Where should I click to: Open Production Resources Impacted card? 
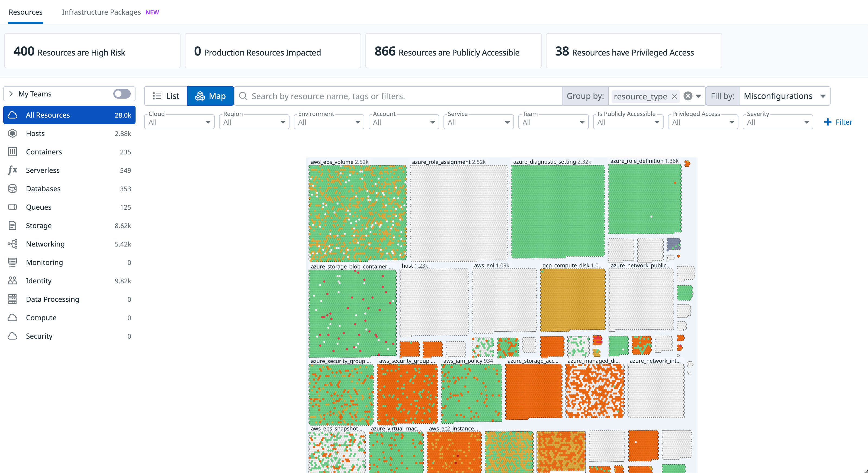pyautogui.click(x=273, y=50)
